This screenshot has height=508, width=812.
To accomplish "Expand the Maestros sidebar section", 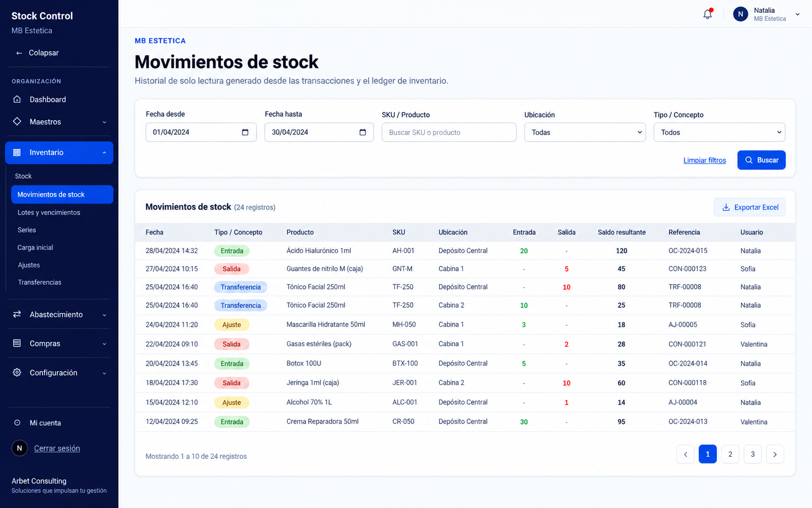I will click(60, 122).
